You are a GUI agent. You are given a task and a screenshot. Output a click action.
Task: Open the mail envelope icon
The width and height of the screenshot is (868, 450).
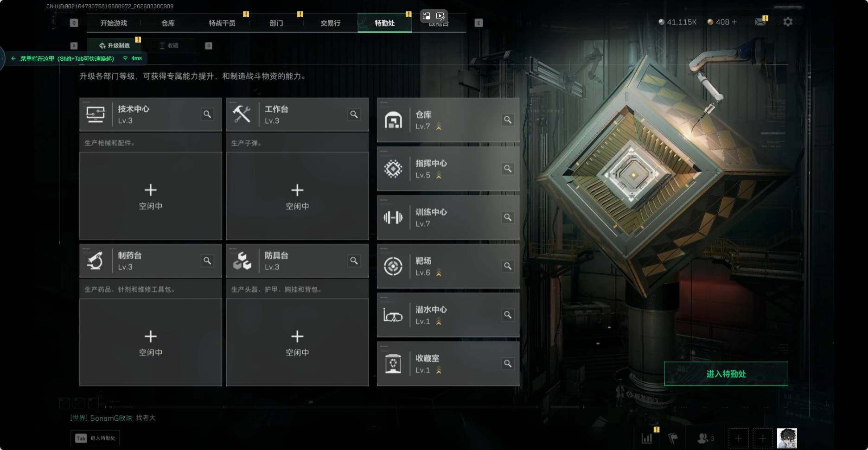(x=760, y=22)
